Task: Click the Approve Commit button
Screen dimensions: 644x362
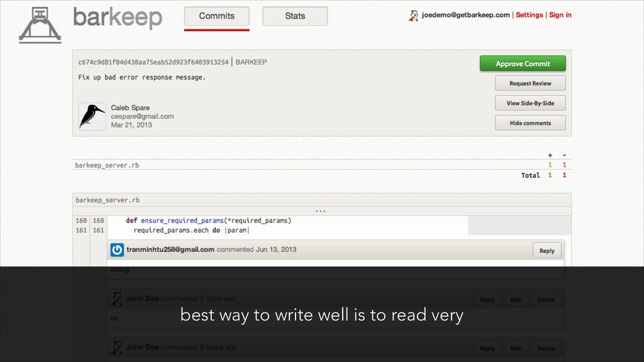Action: point(523,63)
